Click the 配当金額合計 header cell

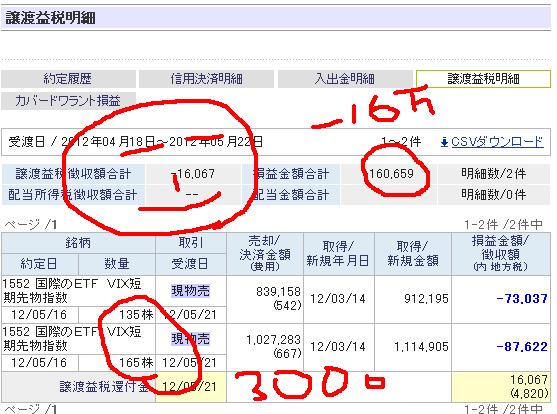pyautogui.click(x=291, y=194)
